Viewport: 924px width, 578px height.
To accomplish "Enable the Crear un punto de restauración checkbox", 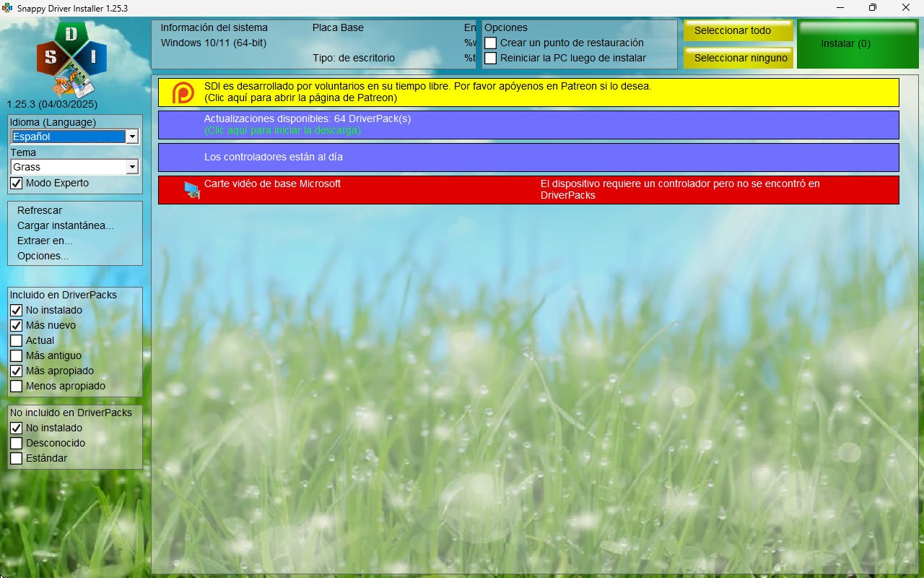I will (x=491, y=43).
